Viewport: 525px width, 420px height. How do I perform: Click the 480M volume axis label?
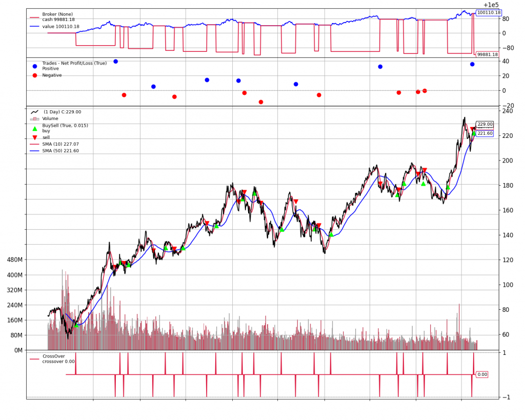[x=15, y=260]
